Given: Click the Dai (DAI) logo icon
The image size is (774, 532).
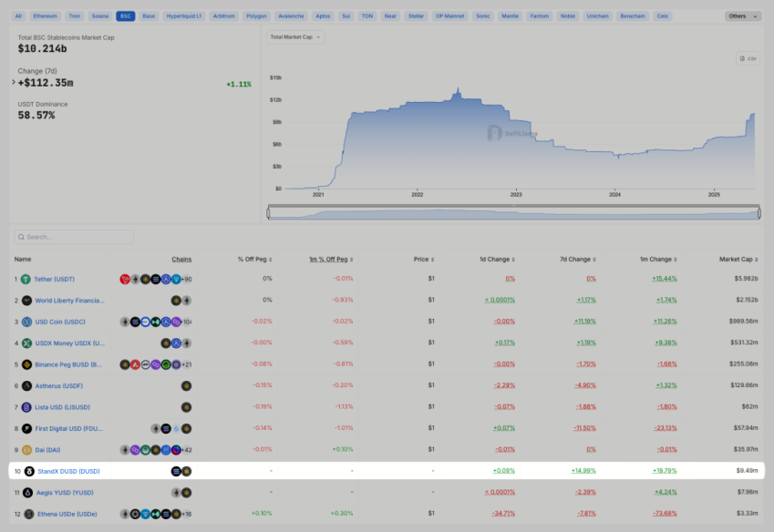Looking at the screenshot, I should [26, 450].
